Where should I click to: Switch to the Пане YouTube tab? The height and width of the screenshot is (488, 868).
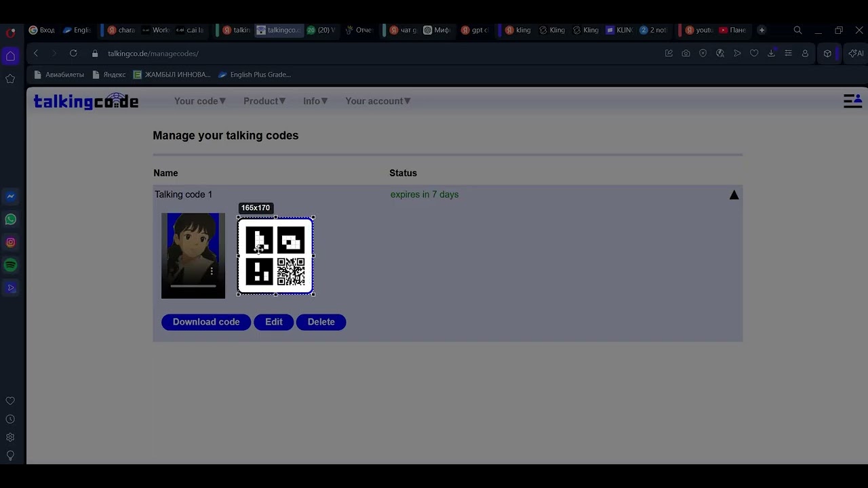(732, 30)
